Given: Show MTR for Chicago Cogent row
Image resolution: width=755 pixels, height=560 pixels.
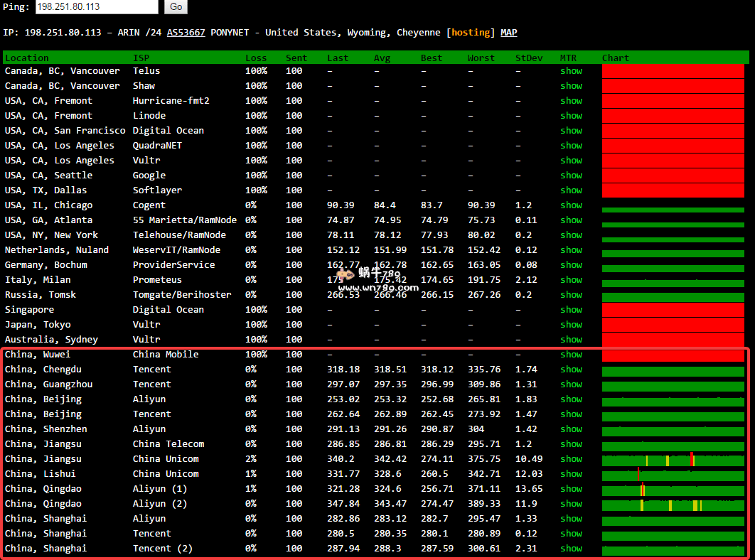Looking at the screenshot, I should pos(571,205).
